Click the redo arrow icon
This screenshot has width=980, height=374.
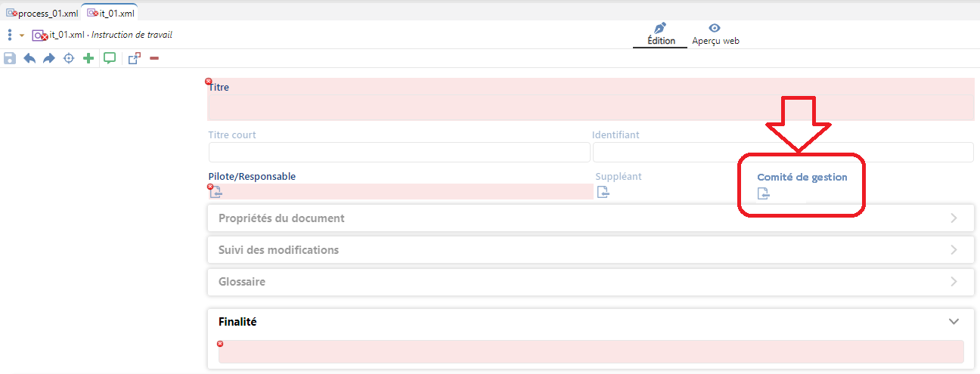(49, 58)
